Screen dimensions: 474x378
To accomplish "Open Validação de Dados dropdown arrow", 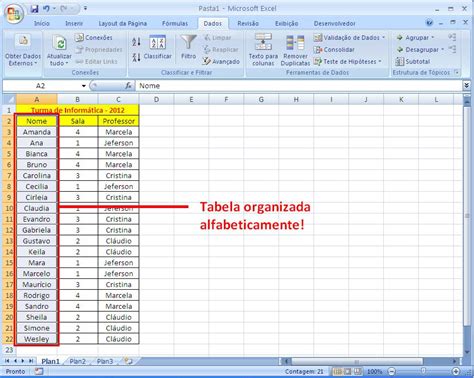I will click(x=383, y=38).
